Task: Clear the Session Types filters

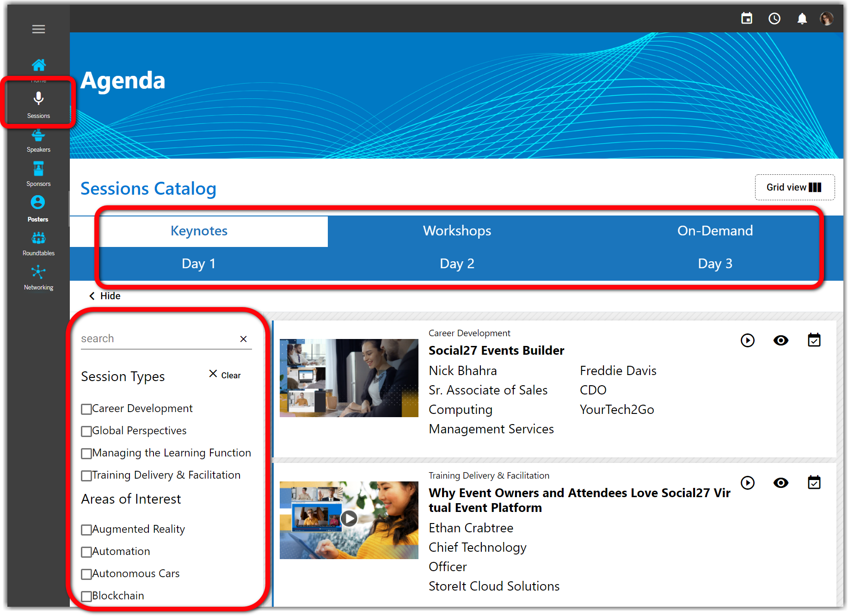Action: coord(225,375)
